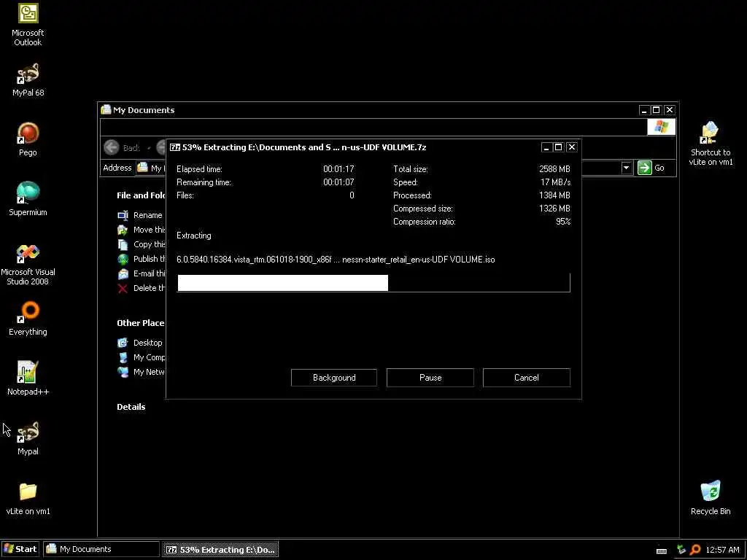747x560 pixels.
Task: Open the Start menu
Action: point(20,549)
